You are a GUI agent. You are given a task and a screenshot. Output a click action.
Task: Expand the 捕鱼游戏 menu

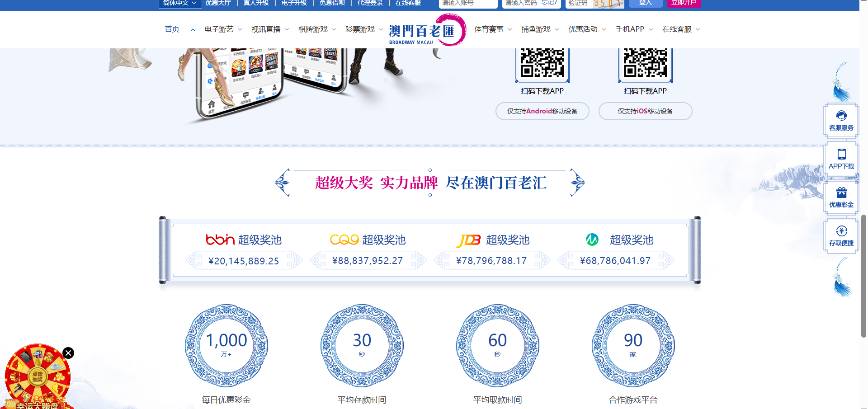pos(540,29)
